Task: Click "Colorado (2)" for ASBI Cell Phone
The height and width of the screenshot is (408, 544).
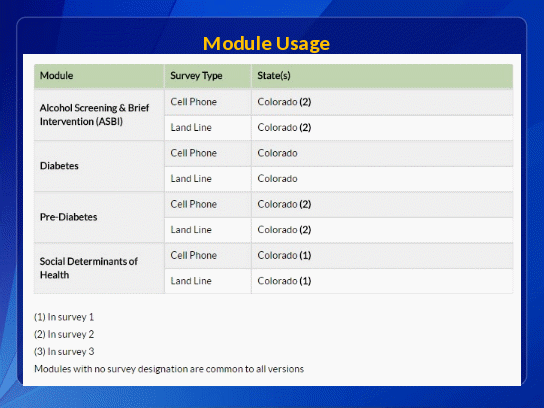Action: (284, 102)
